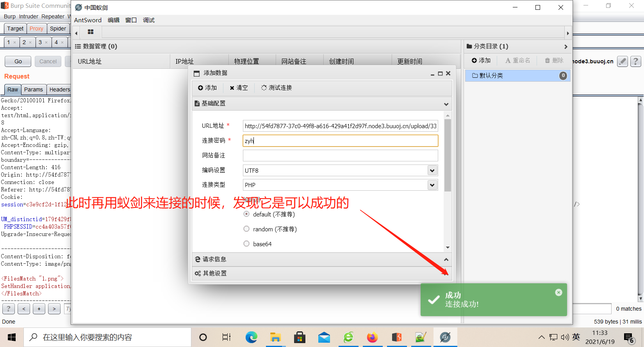Click 删除 in the category panel

click(554, 61)
